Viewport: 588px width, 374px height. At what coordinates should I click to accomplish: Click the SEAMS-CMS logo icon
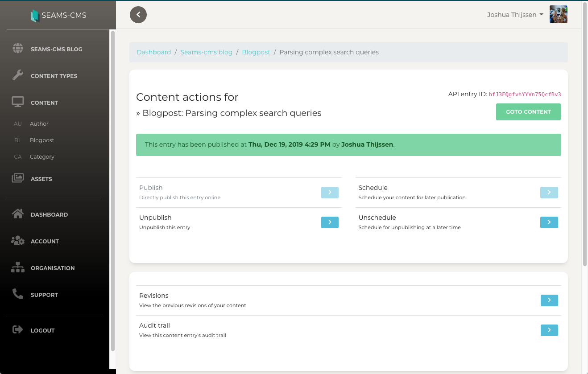click(34, 16)
